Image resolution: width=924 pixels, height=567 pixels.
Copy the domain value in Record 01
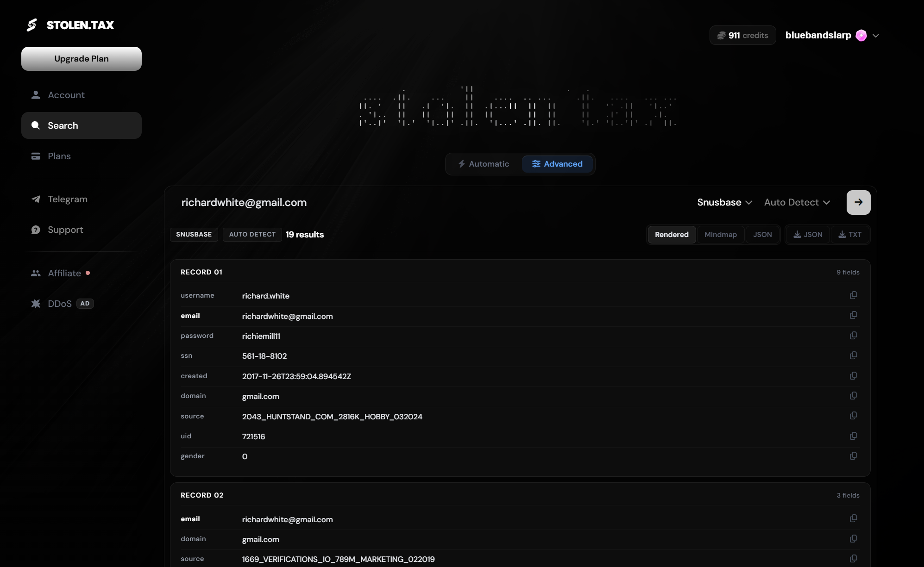click(x=853, y=396)
